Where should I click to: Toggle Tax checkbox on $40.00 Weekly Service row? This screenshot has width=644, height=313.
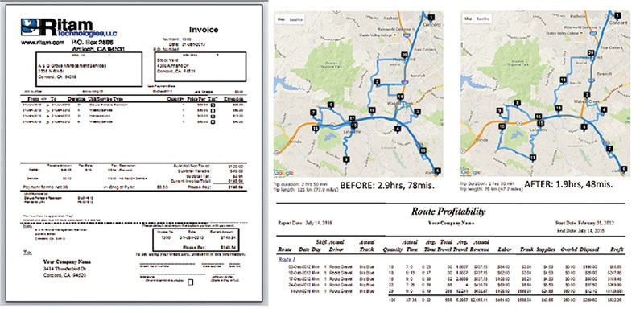tap(213, 122)
